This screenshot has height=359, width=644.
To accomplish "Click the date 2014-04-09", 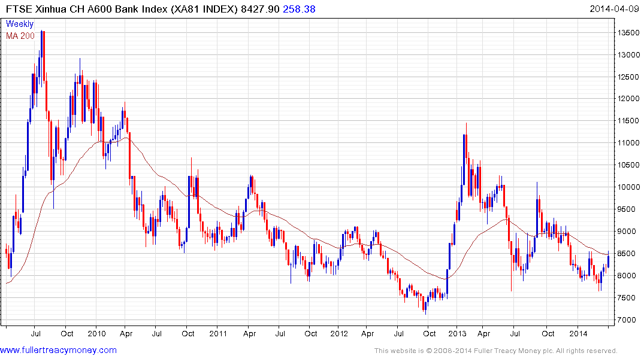I will (x=615, y=9).
